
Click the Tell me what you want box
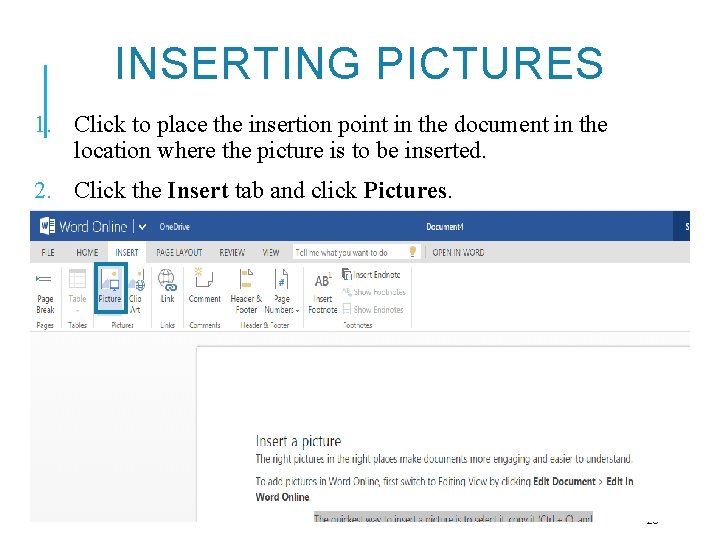[x=356, y=252]
